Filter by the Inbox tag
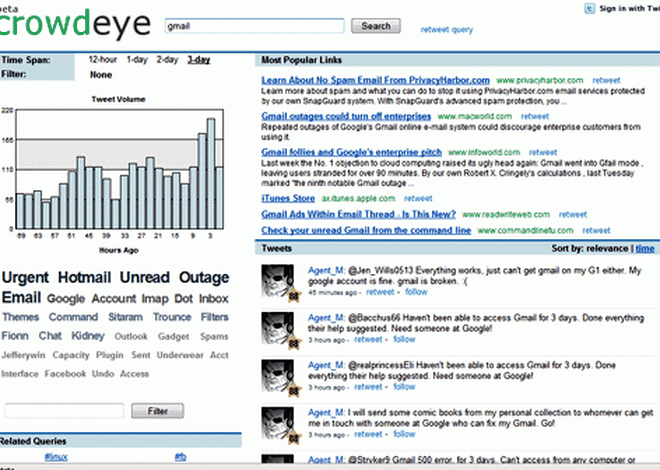This screenshot has height=470, width=660. 214,299
